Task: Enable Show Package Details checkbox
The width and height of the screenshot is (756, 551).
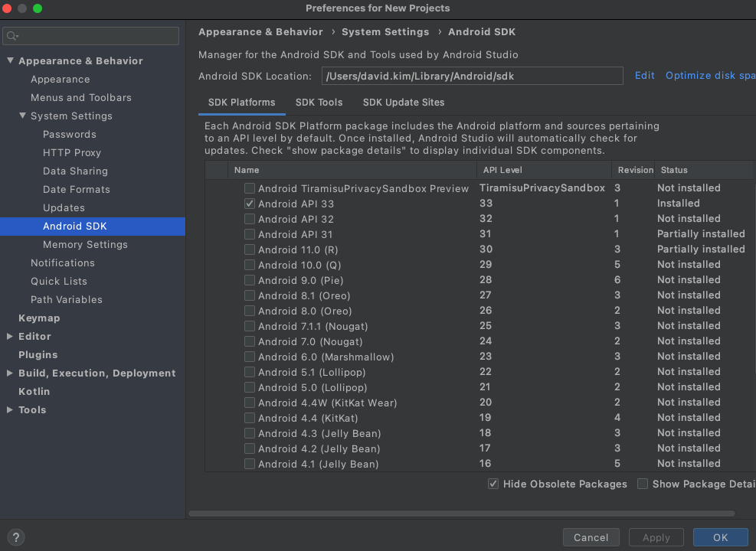Action: 642,484
